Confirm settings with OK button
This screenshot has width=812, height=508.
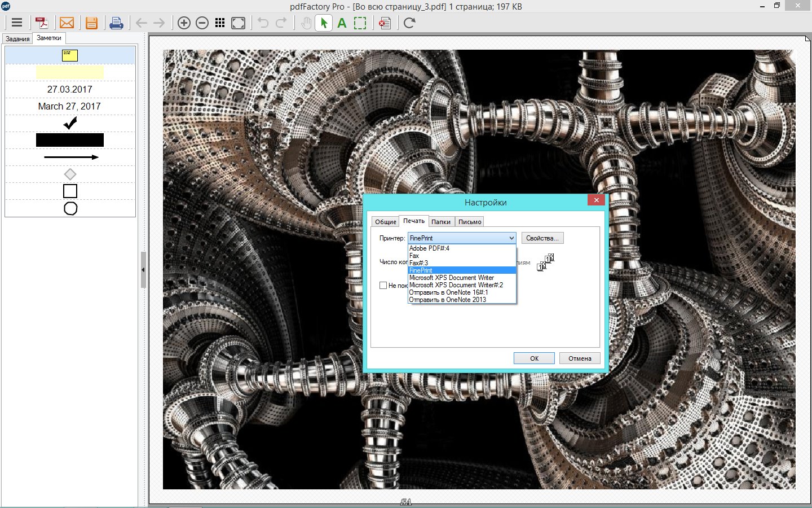tap(534, 358)
